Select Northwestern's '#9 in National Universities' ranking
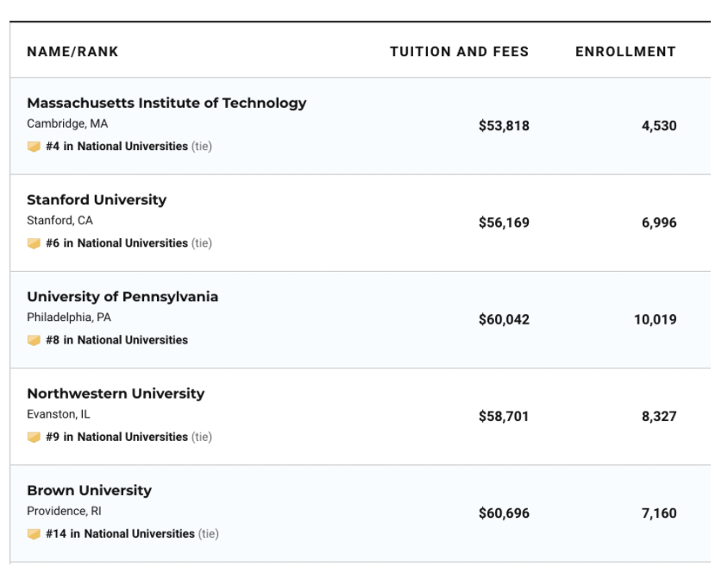This screenshot has width=728, height=573. [x=116, y=437]
